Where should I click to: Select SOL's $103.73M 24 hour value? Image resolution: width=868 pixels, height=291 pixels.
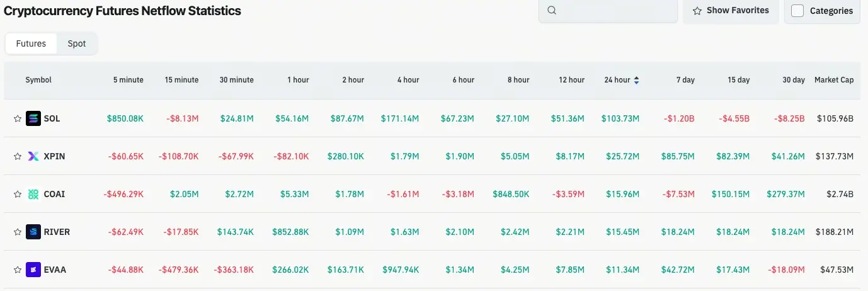(620, 118)
